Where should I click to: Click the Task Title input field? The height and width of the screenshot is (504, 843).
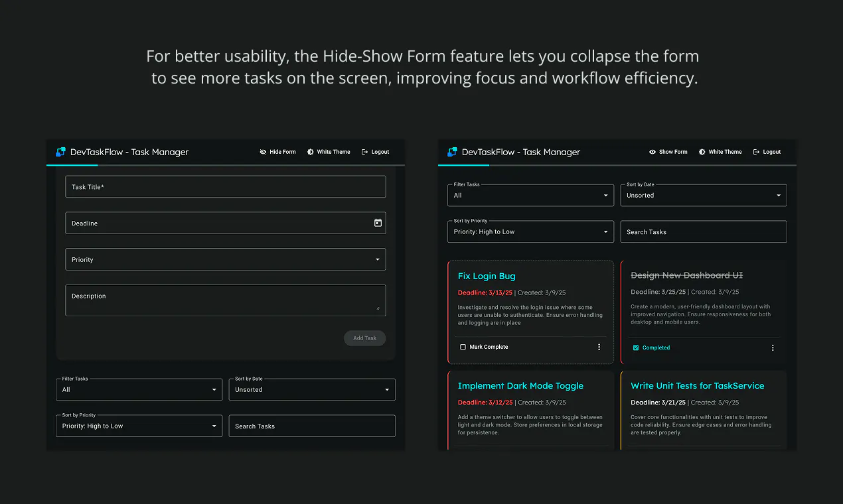point(226,186)
